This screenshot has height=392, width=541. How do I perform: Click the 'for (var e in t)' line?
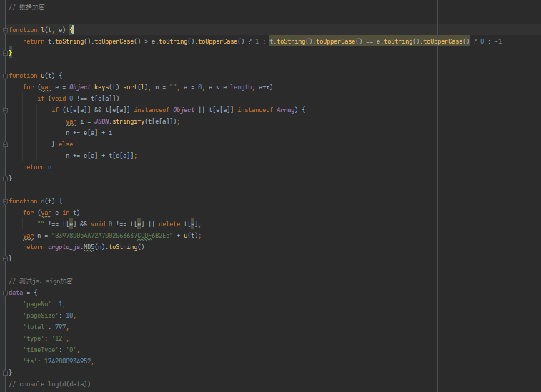coord(51,213)
